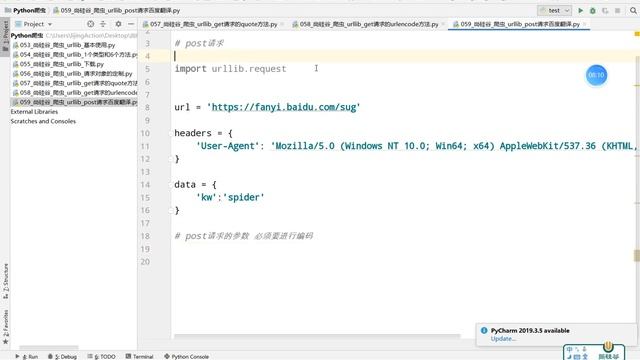Open the Python Console tool window
This screenshot has width=640, height=360.
[x=187, y=356]
